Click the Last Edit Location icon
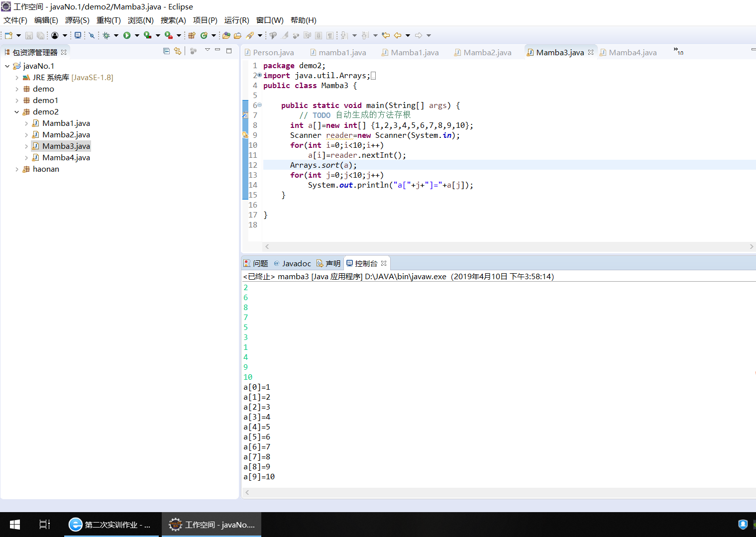The height and width of the screenshot is (537, 756). pos(386,35)
